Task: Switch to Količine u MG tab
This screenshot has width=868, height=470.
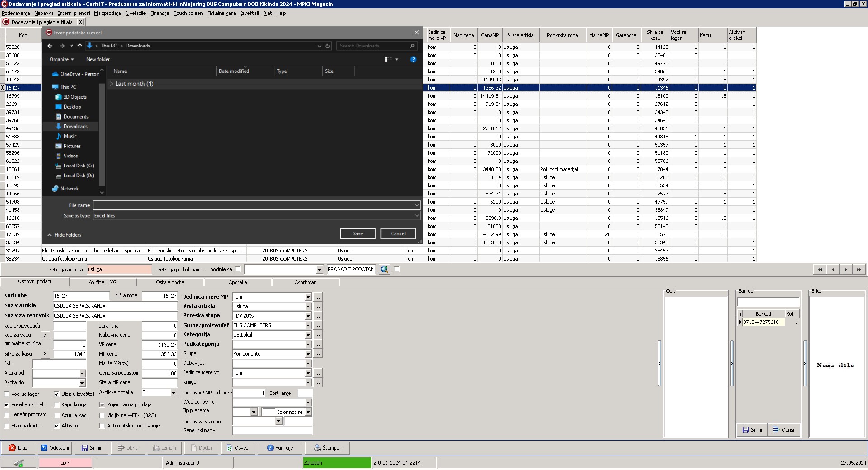Action: click(x=102, y=282)
